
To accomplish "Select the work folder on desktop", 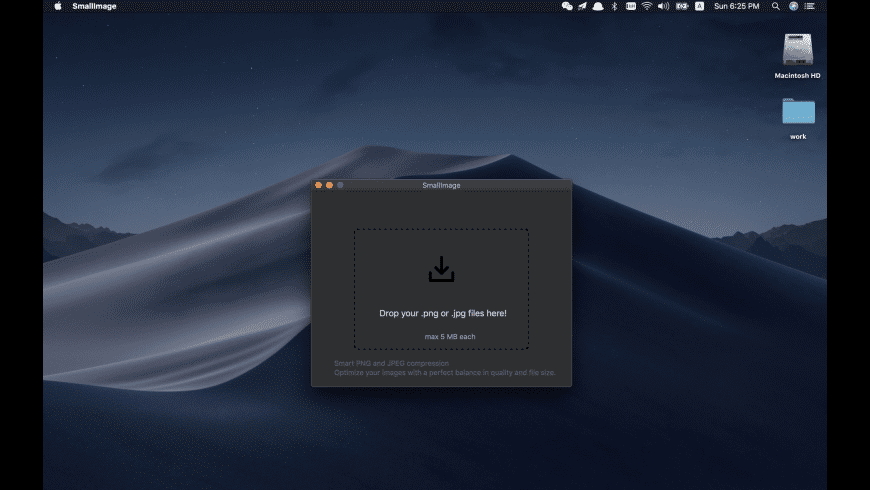I will [x=798, y=112].
